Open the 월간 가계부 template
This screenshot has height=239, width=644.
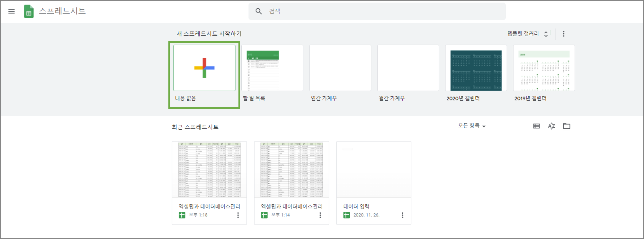point(408,68)
